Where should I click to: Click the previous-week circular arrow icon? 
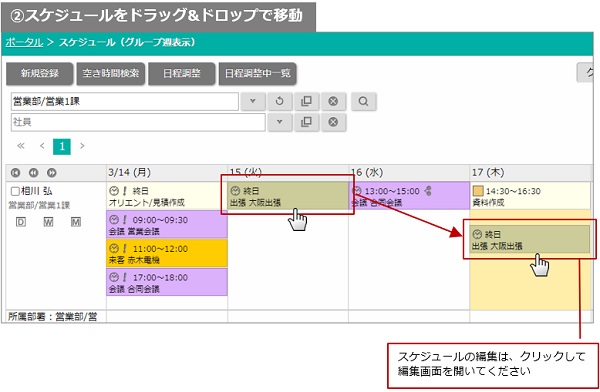click(x=15, y=173)
